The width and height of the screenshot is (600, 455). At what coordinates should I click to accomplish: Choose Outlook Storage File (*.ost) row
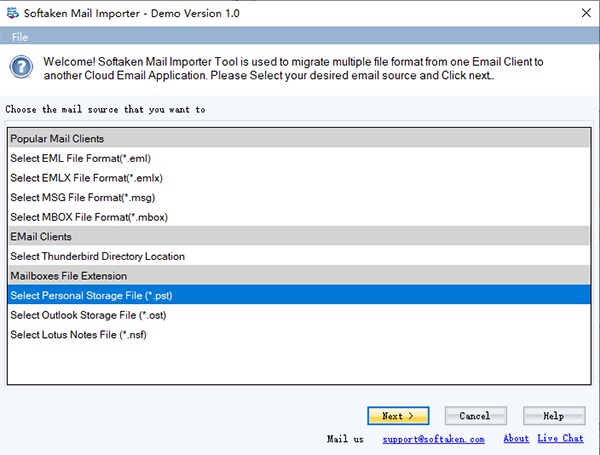(298, 315)
